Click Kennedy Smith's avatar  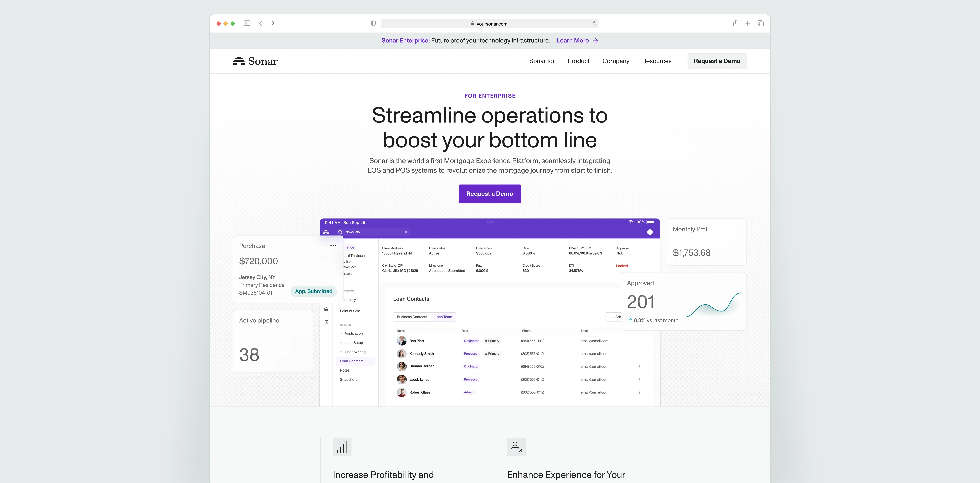tap(401, 354)
